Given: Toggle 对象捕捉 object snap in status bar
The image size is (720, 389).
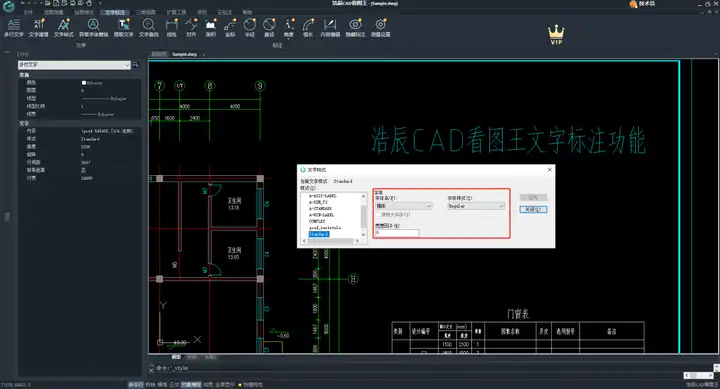Looking at the screenshot, I should 191,384.
